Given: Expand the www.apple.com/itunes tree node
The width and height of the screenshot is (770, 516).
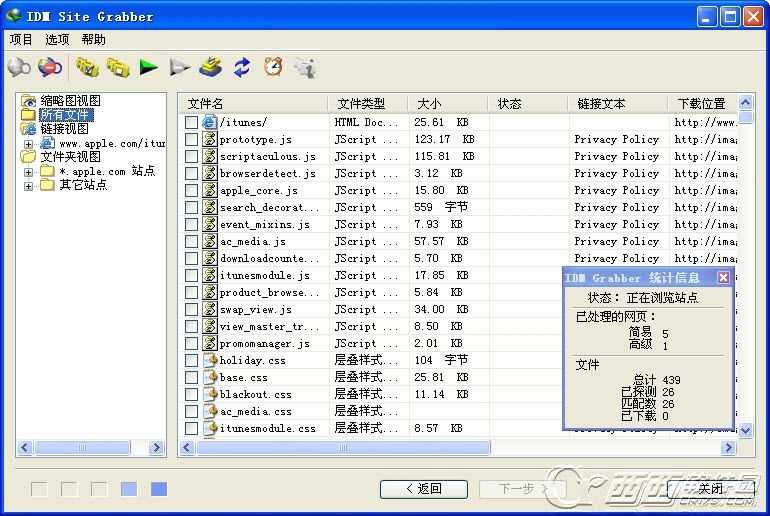Looking at the screenshot, I should 28,144.
